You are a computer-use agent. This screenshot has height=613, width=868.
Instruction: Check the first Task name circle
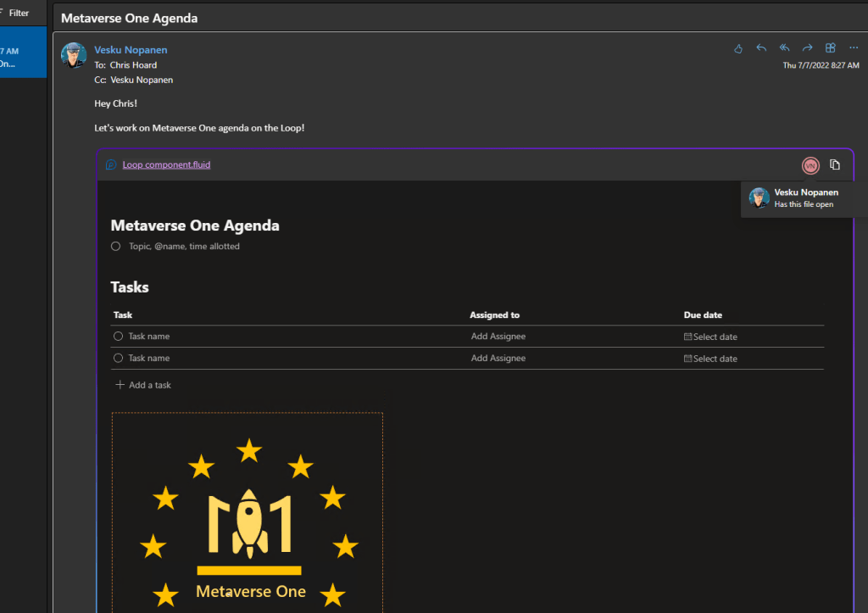[x=119, y=337]
